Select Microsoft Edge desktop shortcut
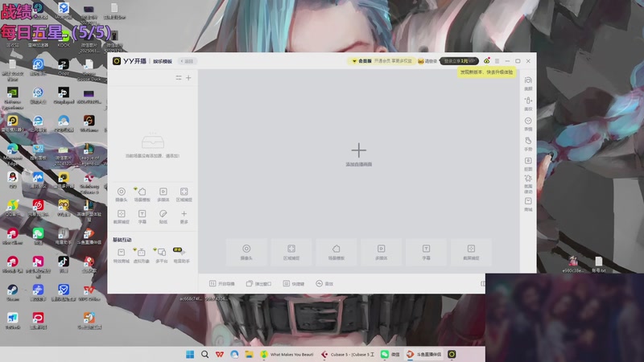Viewport: 644px width, 362px height. point(12,154)
